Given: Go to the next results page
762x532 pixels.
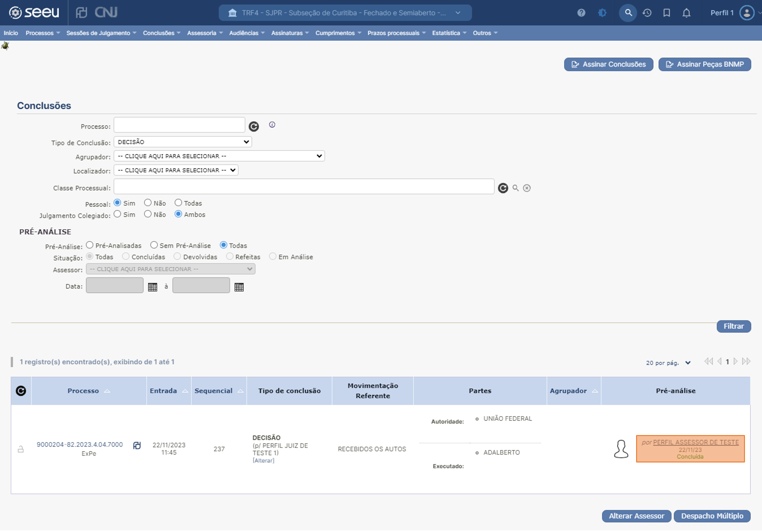Looking at the screenshot, I should [x=735, y=361].
